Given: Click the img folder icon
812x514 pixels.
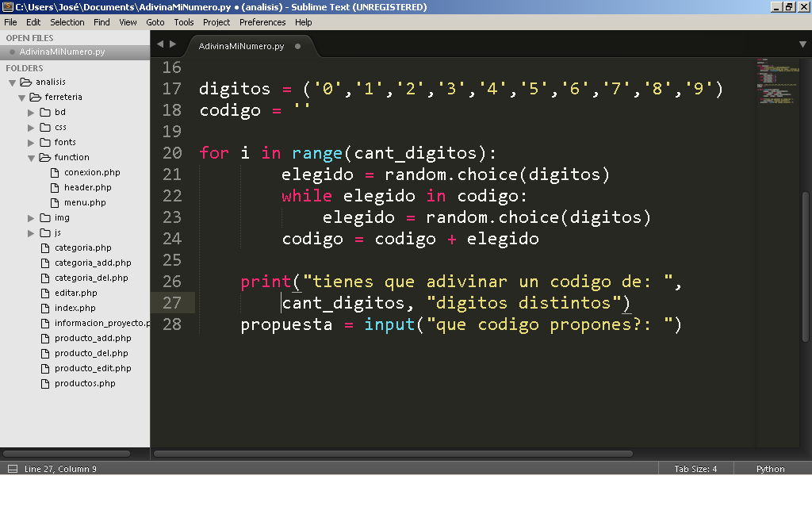Looking at the screenshot, I should (45, 218).
